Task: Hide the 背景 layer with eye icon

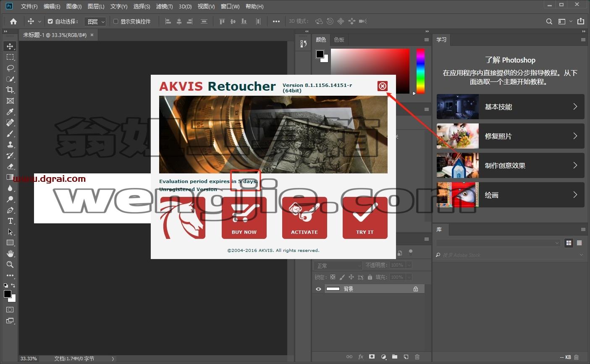Action: click(318, 289)
